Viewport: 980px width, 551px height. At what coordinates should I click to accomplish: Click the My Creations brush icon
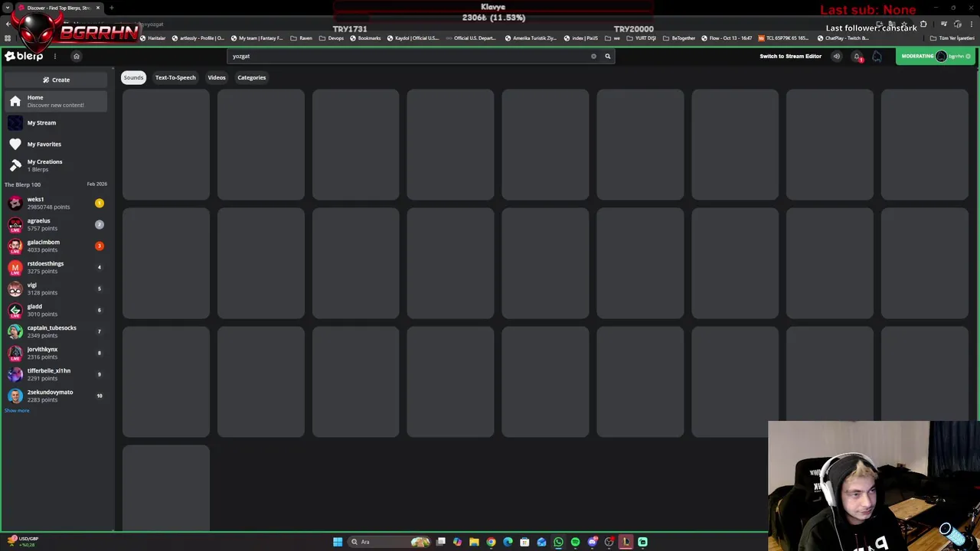click(15, 165)
